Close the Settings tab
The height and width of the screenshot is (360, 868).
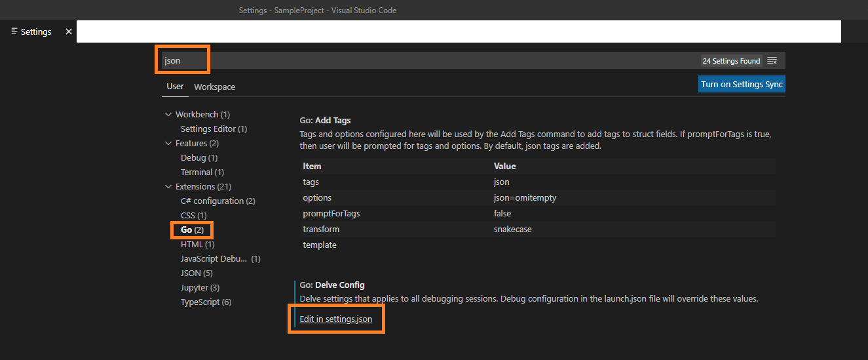pyautogui.click(x=69, y=31)
